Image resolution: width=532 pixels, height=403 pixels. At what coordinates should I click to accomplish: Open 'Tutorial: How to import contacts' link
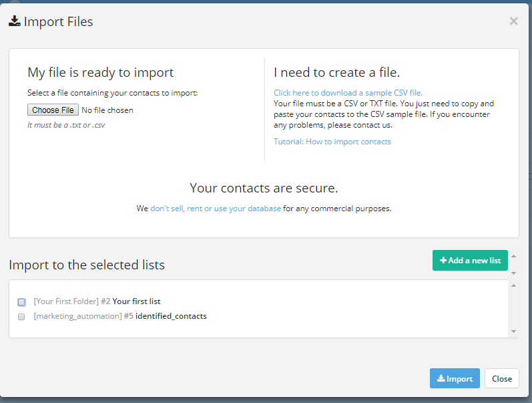pos(332,142)
